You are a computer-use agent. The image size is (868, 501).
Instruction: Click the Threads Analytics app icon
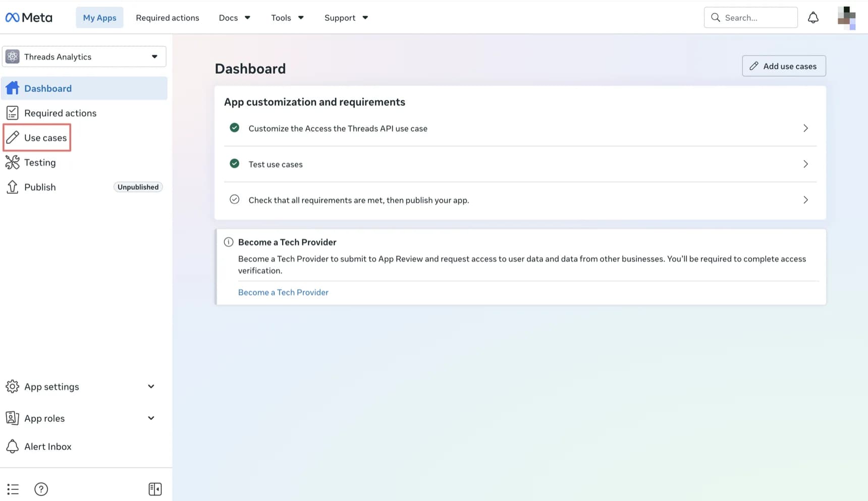point(13,57)
